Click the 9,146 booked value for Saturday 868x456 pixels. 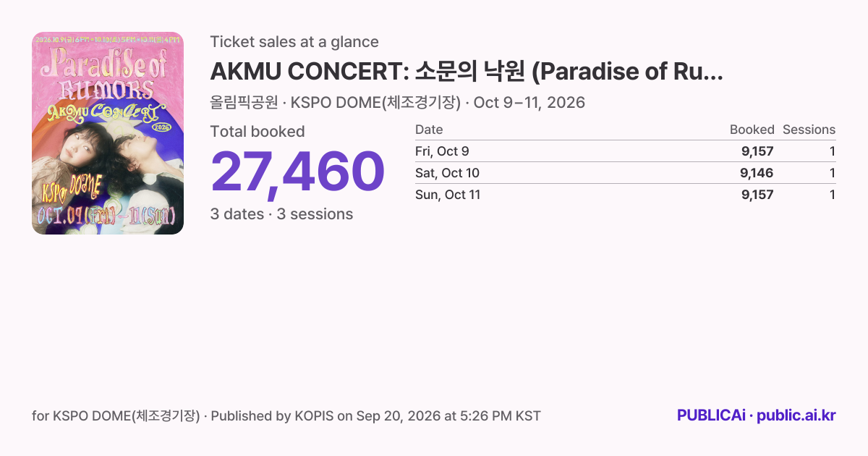coord(757,173)
